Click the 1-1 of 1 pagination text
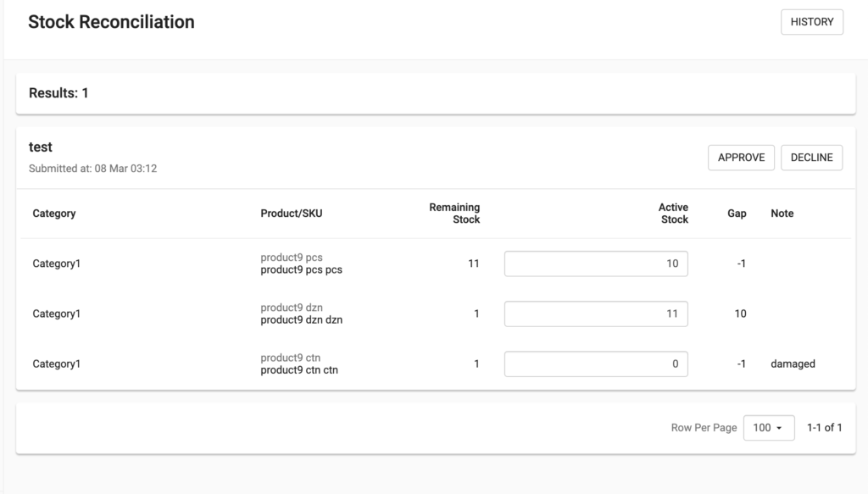This screenshot has width=868, height=494. (x=824, y=428)
